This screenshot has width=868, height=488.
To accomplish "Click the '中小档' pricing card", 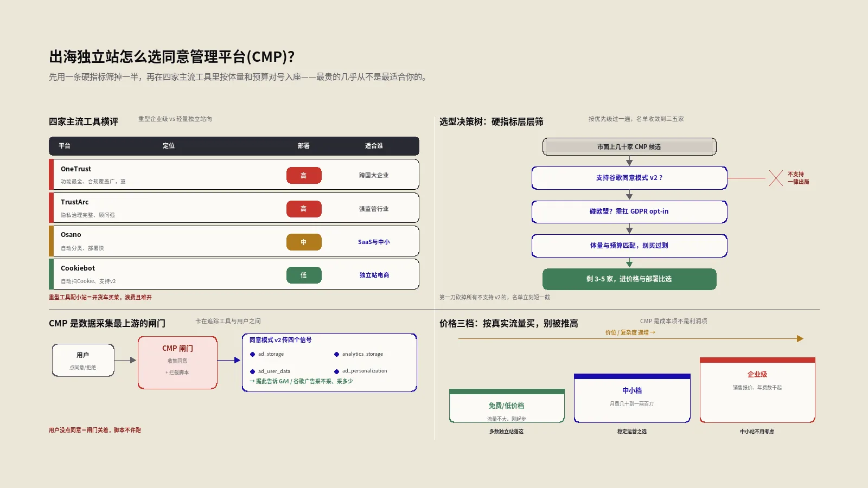I will (x=632, y=398).
